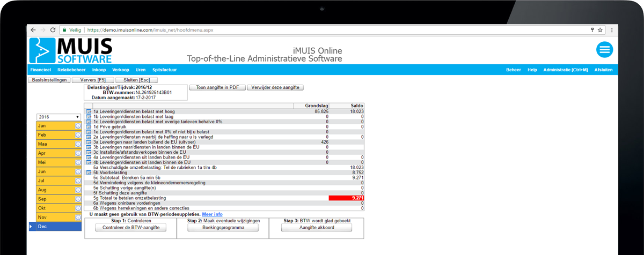Viewport: 644px width, 255px height.
Task: Open the Verkoop menu
Action: [121, 70]
